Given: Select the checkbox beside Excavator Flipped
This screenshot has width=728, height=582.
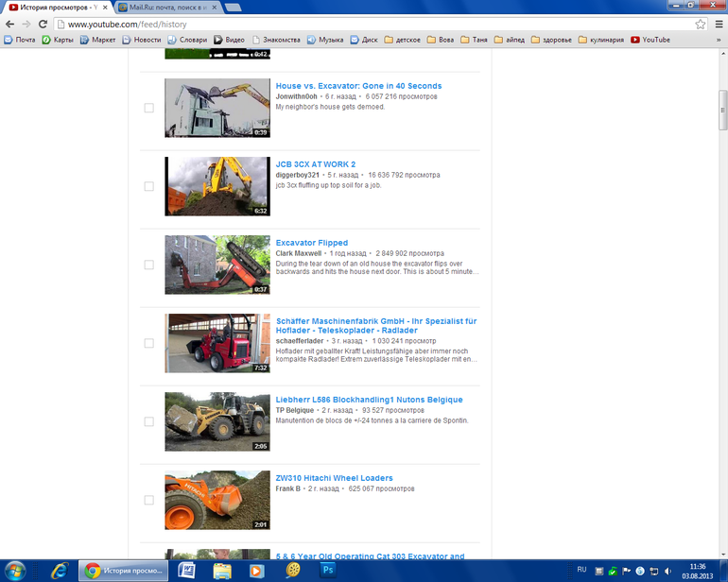Looking at the screenshot, I should coord(149,265).
